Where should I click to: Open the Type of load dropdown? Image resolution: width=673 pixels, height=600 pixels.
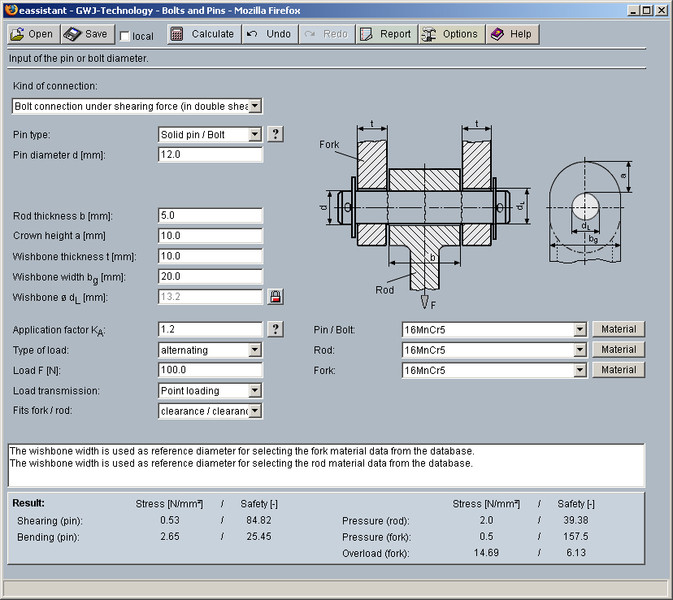coord(255,350)
